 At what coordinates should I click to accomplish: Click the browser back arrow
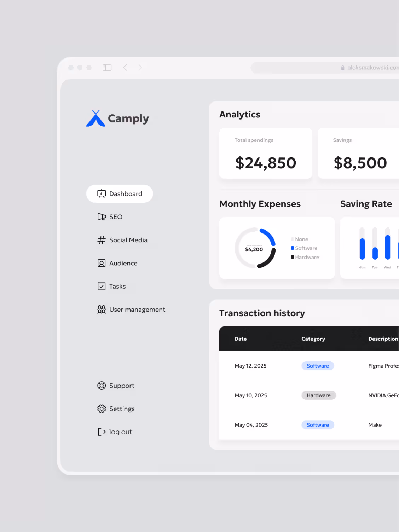click(125, 67)
